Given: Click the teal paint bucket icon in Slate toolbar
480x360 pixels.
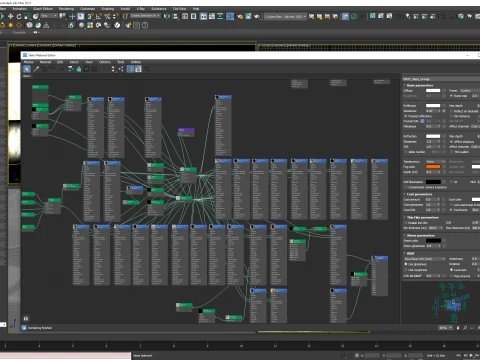Looking at the screenshot, I should point(79,69).
